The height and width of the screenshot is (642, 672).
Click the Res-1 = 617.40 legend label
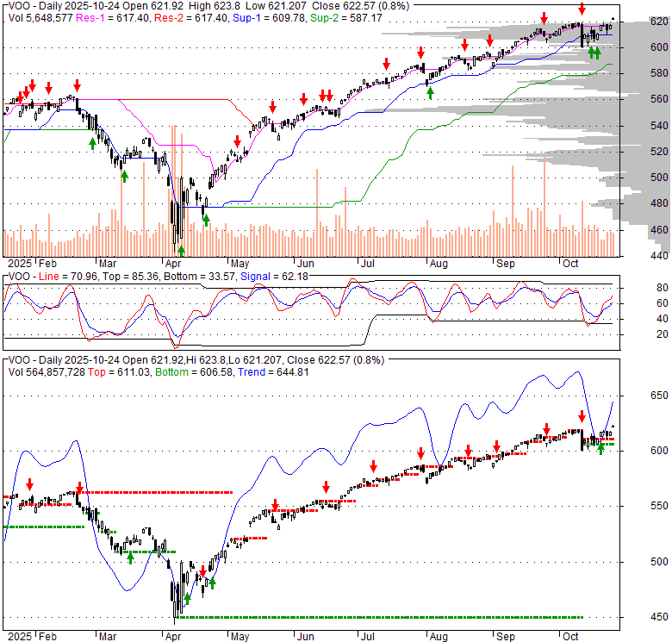pos(113,18)
